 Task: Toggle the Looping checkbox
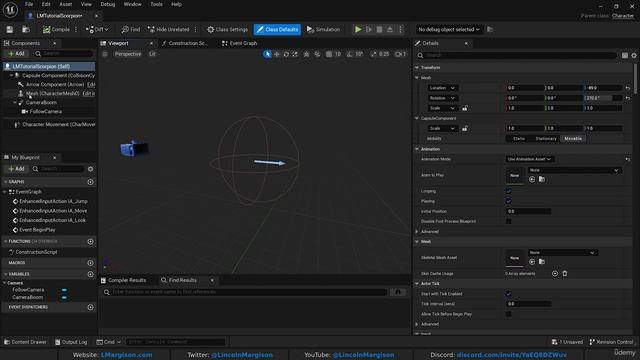pos(509,191)
